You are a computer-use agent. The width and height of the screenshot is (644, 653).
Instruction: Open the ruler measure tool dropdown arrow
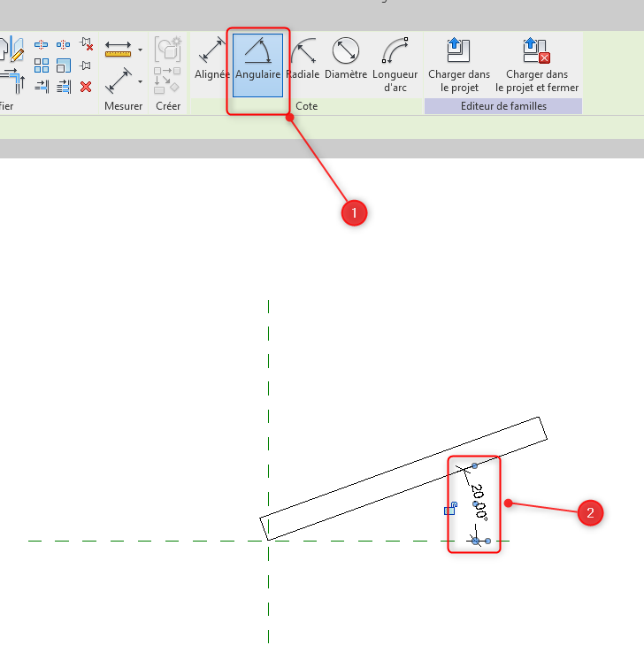[140, 50]
